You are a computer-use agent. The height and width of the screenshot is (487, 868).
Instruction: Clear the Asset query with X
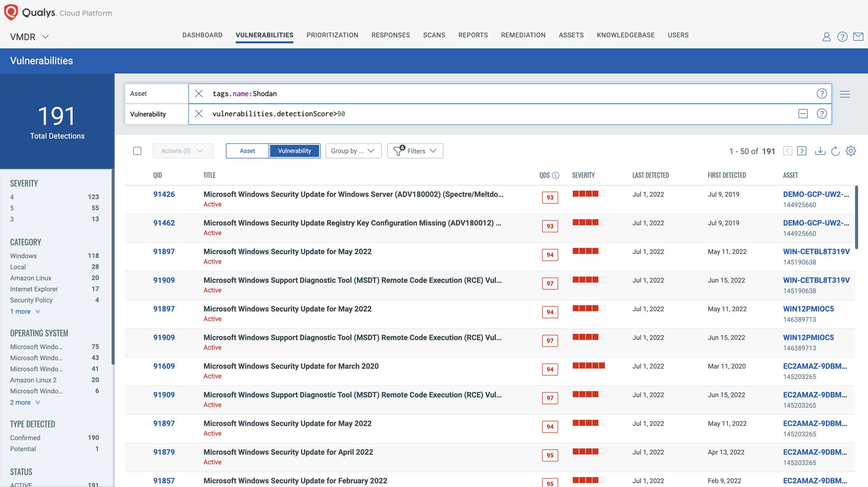[199, 94]
